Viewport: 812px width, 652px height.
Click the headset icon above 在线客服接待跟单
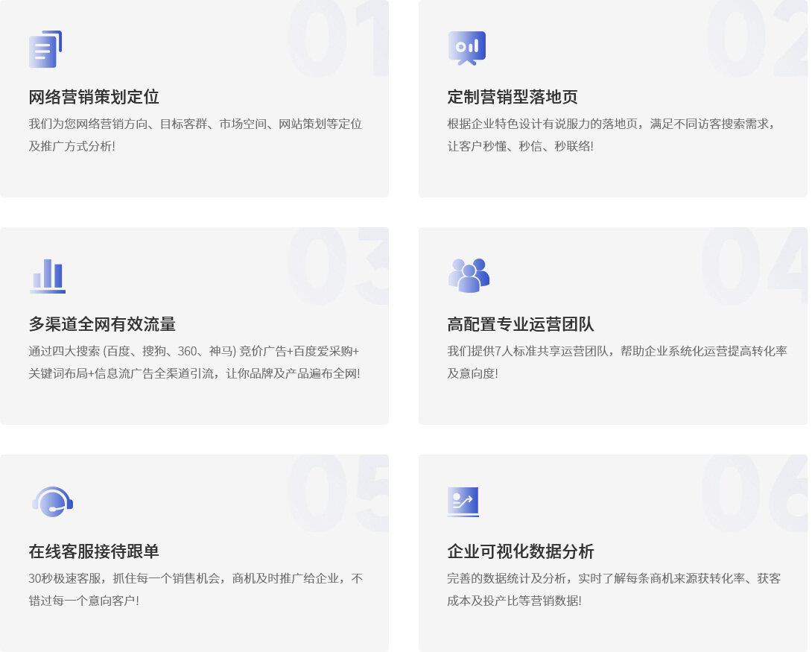pyautogui.click(x=52, y=501)
